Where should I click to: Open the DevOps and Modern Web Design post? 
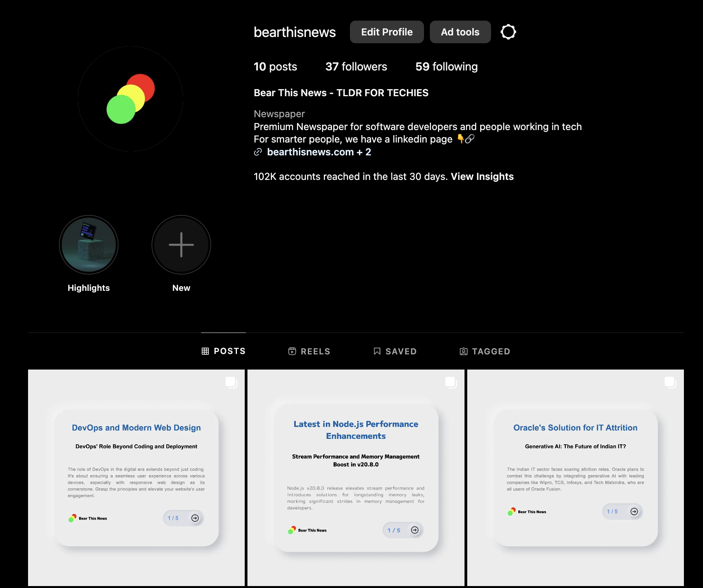136,478
